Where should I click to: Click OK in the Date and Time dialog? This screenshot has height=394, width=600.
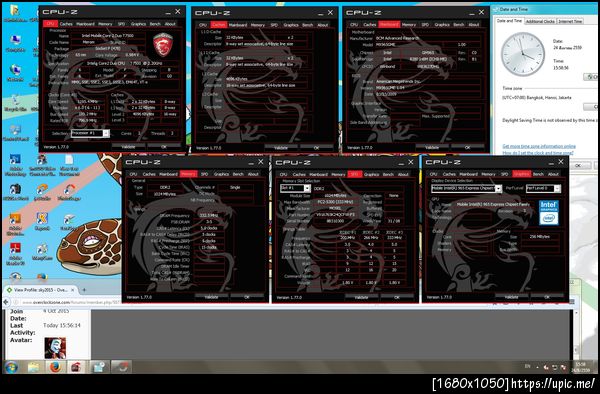pyautogui.click(x=578, y=165)
